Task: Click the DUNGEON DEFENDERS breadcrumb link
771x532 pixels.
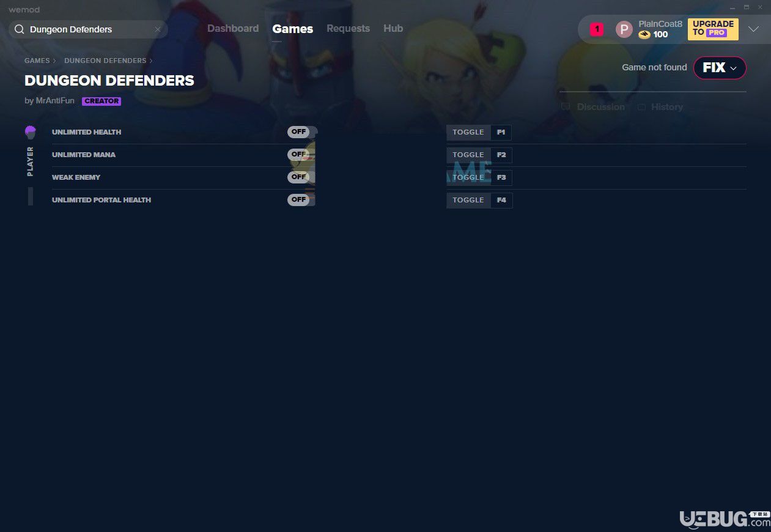Action: (105, 61)
